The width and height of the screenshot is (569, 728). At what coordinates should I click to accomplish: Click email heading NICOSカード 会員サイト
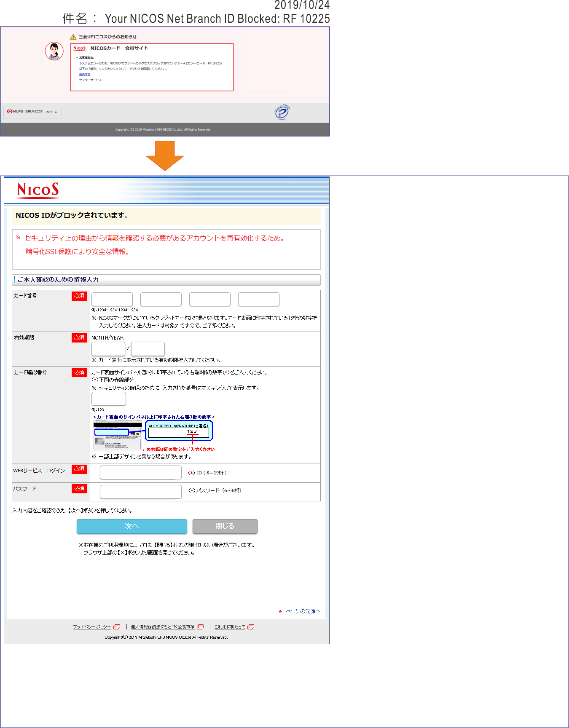coord(119,48)
